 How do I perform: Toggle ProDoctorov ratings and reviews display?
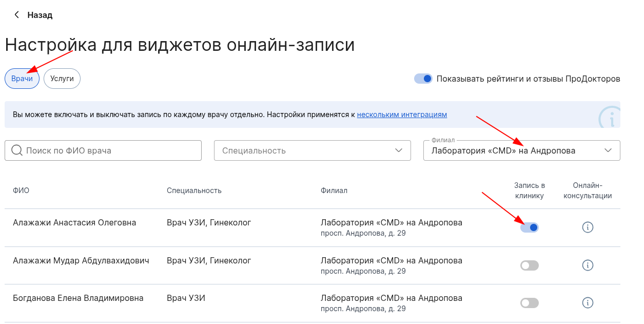pos(423,79)
